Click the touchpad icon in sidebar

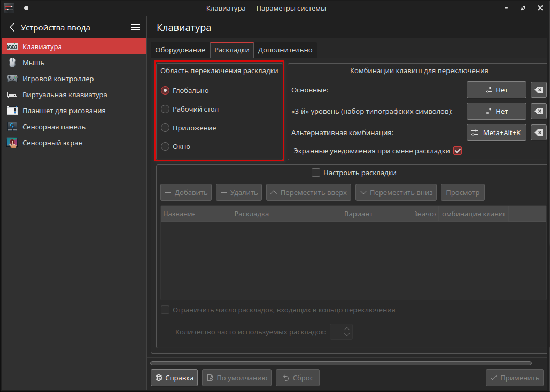click(12, 127)
